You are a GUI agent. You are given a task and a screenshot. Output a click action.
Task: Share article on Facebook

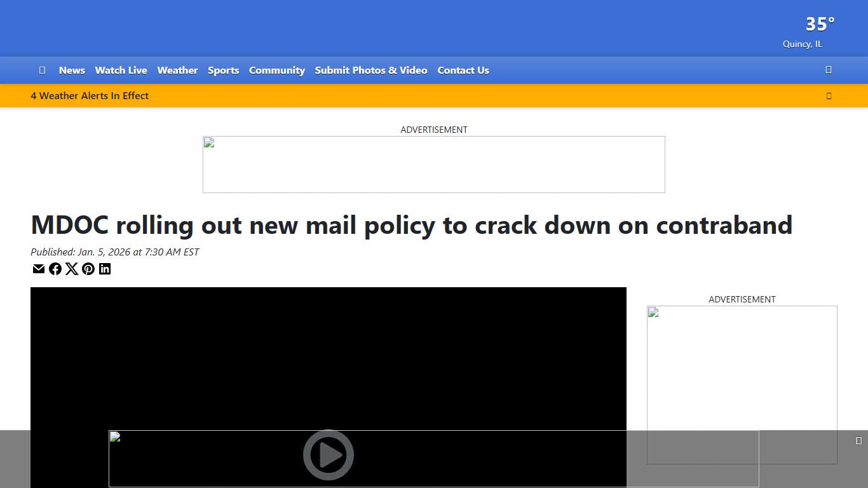(55, 269)
